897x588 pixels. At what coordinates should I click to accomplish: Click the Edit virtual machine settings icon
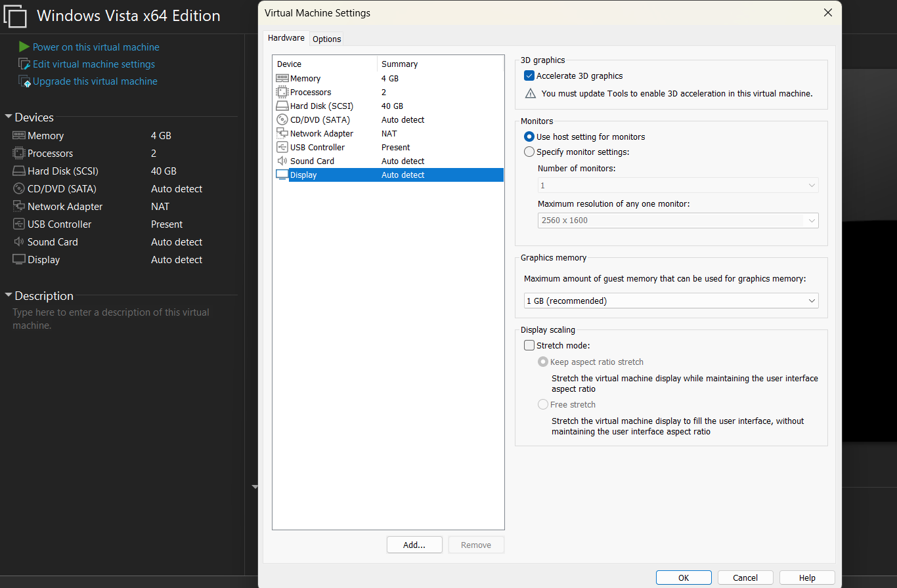[x=24, y=64]
